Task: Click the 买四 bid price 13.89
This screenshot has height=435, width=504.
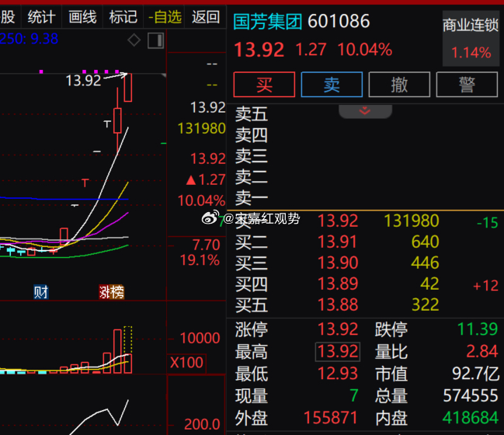Action: (x=338, y=284)
